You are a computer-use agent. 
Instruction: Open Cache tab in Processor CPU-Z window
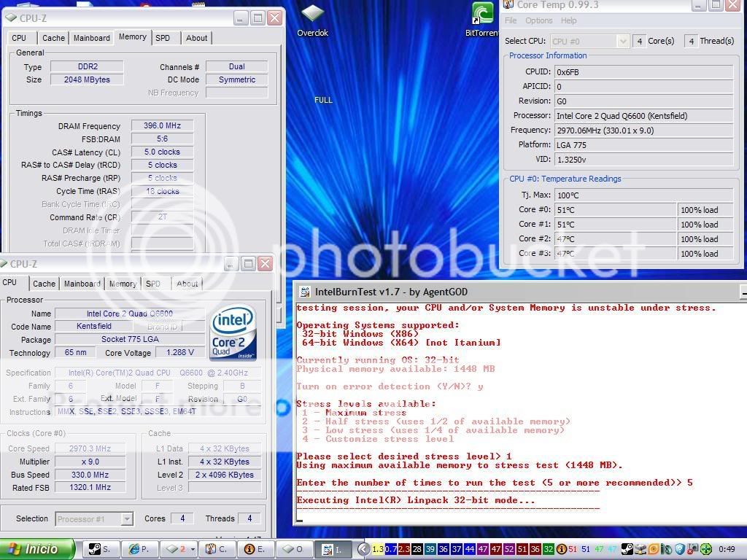coord(44,284)
